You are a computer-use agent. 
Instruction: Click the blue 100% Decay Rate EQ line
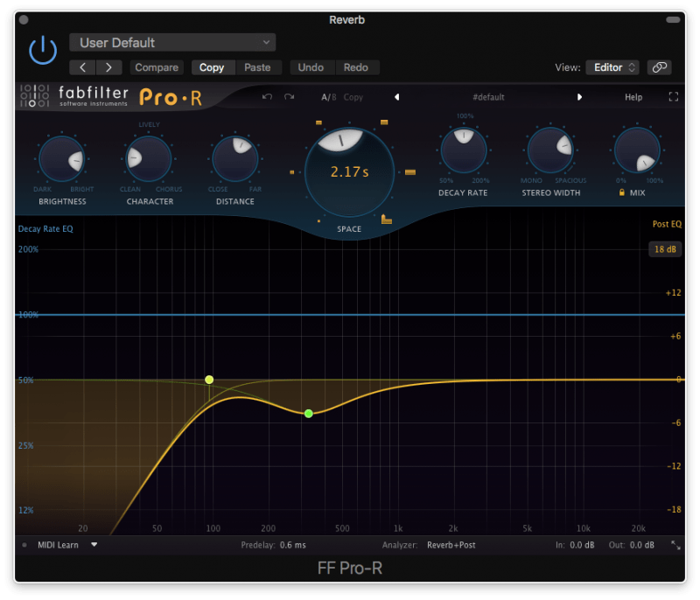pyautogui.click(x=349, y=315)
